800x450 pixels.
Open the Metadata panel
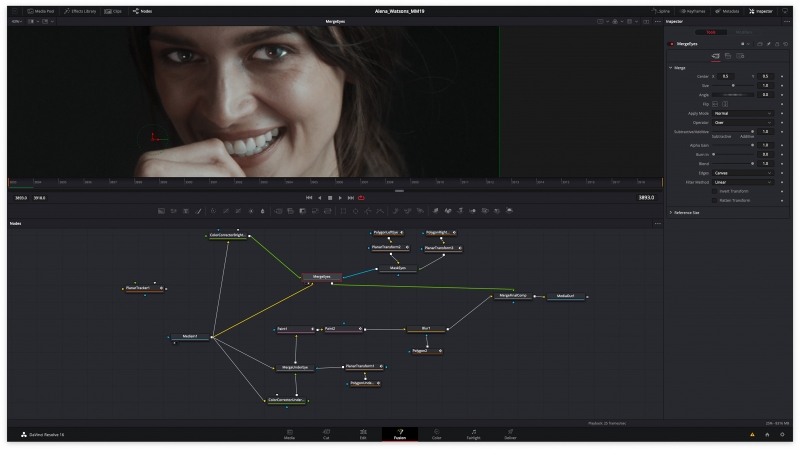(x=730, y=10)
